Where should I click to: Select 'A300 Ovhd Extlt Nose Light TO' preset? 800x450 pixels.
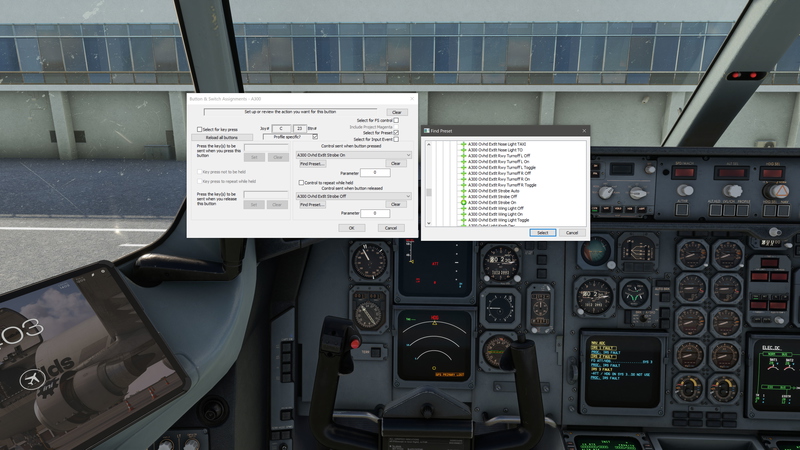(x=495, y=150)
